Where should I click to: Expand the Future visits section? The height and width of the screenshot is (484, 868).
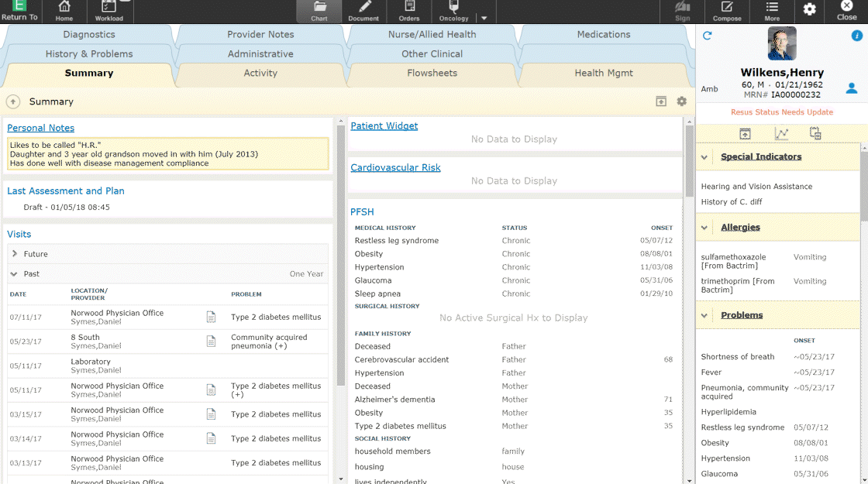coord(15,254)
